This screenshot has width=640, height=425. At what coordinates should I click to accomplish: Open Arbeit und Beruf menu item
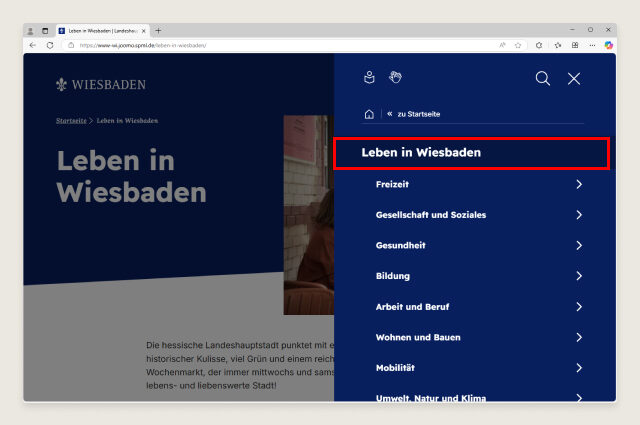412,307
